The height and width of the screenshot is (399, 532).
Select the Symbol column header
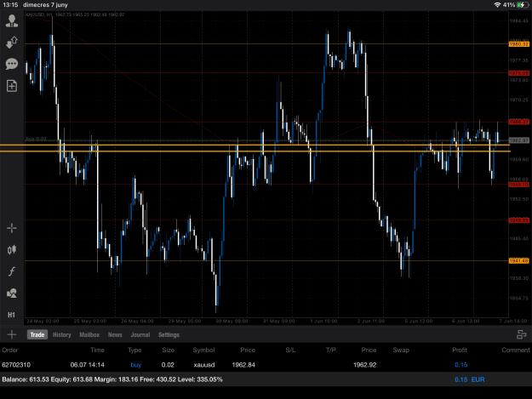click(203, 351)
